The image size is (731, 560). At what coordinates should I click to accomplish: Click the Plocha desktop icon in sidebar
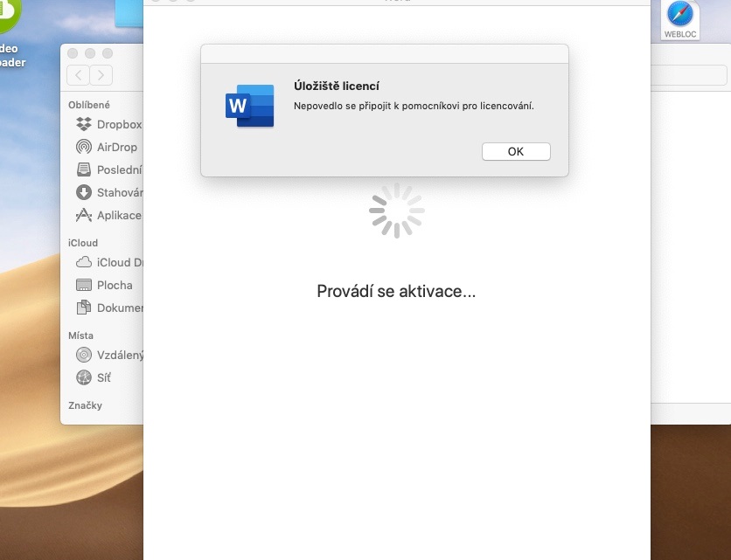point(84,285)
